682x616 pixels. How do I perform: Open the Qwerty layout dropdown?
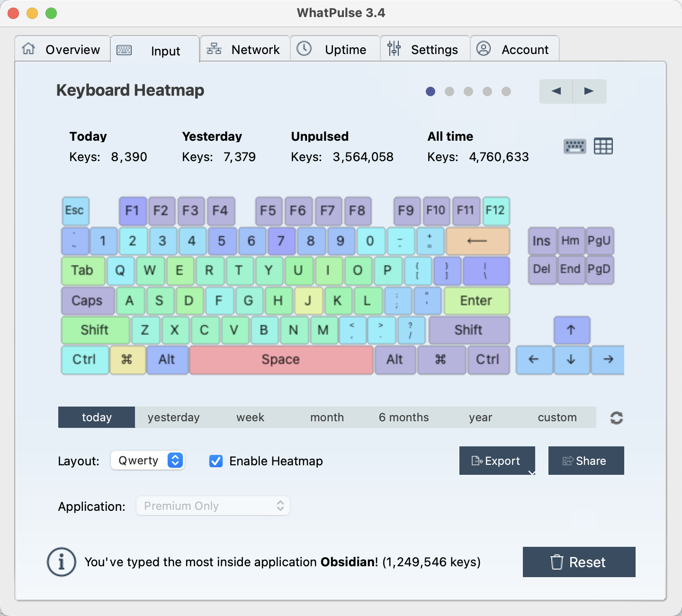[x=148, y=461]
